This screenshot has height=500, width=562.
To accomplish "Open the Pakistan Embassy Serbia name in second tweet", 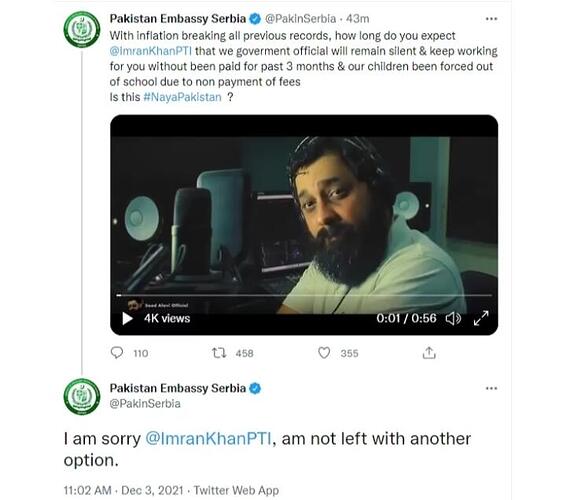I will [x=178, y=388].
